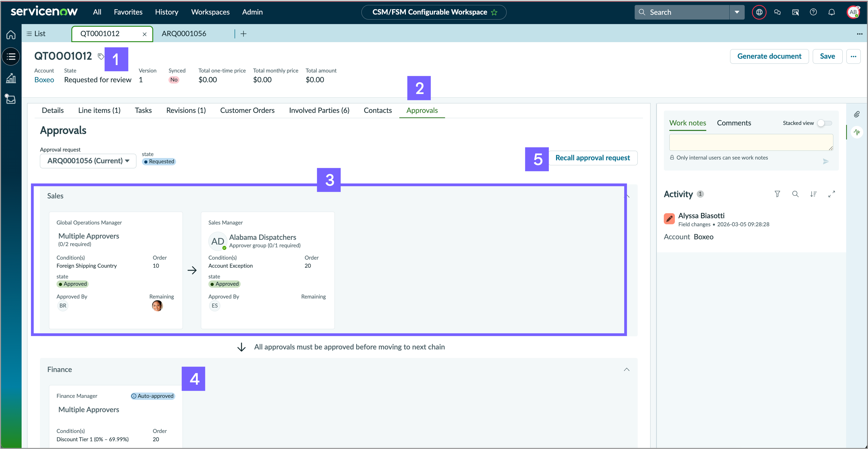The image size is (868, 449).
Task: Switch to the Customer Orders tab
Action: pyautogui.click(x=247, y=110)
